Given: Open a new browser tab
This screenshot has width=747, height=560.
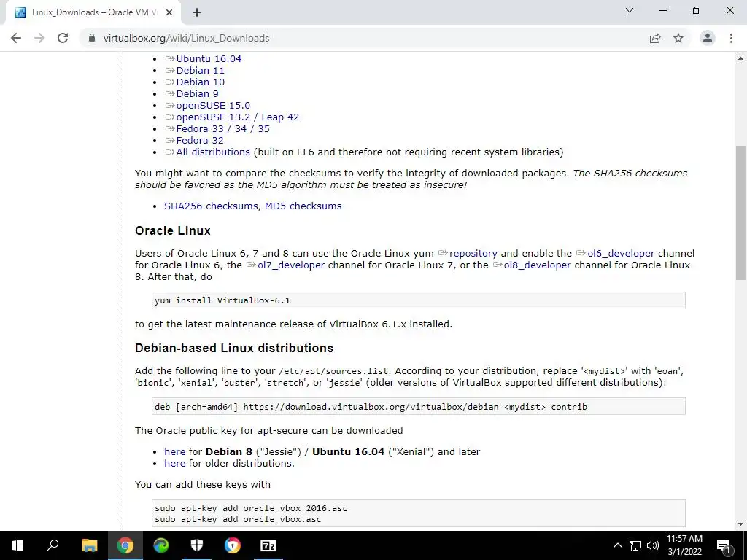Looking at the screenshot, I should 197,12.
